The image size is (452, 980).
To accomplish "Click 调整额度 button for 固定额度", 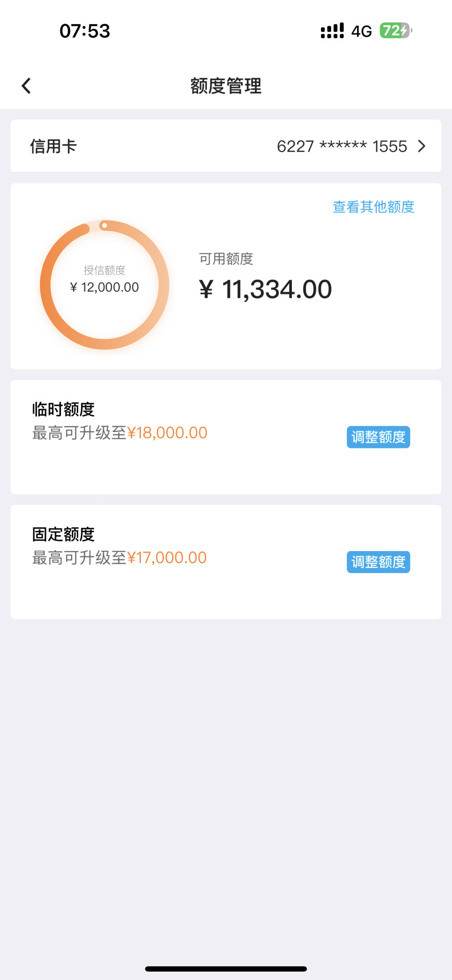I will [x=378, y=561].
